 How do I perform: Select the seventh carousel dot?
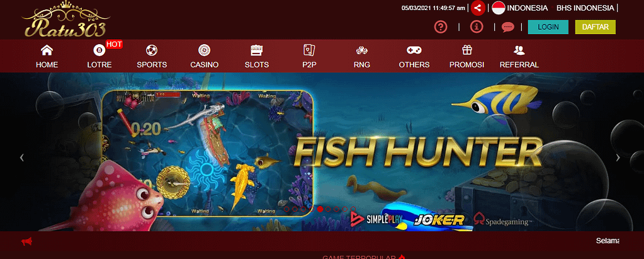(x=336, y=209)
